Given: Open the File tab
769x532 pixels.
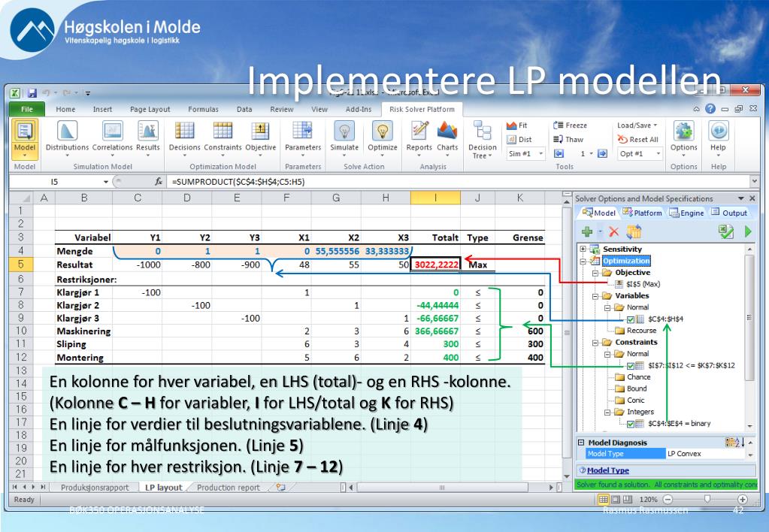Looking at the screenshot, I should point(27,110).
